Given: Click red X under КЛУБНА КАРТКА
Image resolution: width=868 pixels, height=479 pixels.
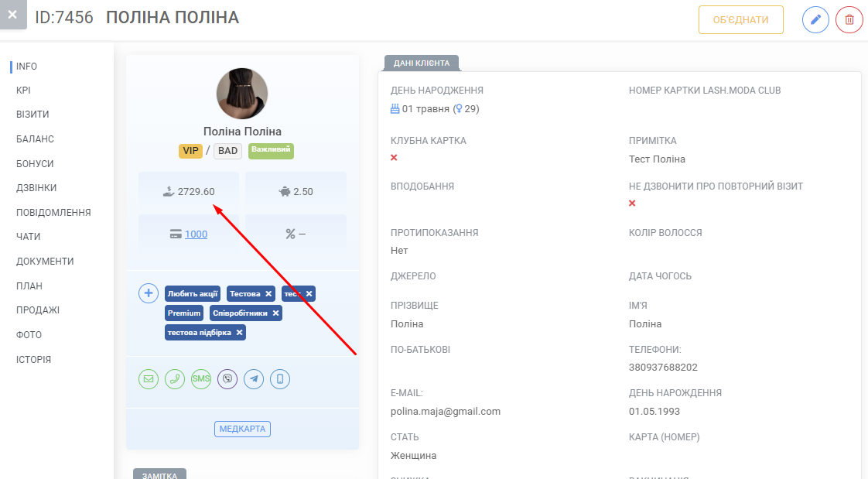Looking at the screenshot, I should point(394,158).
